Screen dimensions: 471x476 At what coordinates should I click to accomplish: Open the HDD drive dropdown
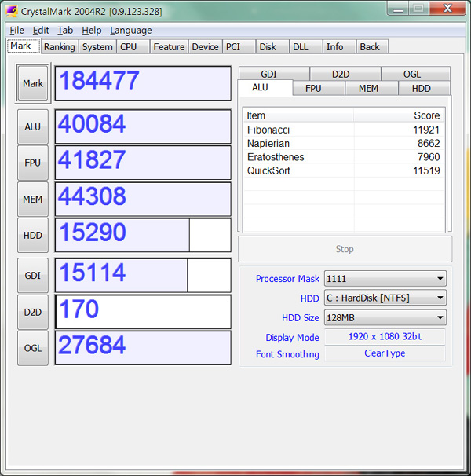(385, 298)
